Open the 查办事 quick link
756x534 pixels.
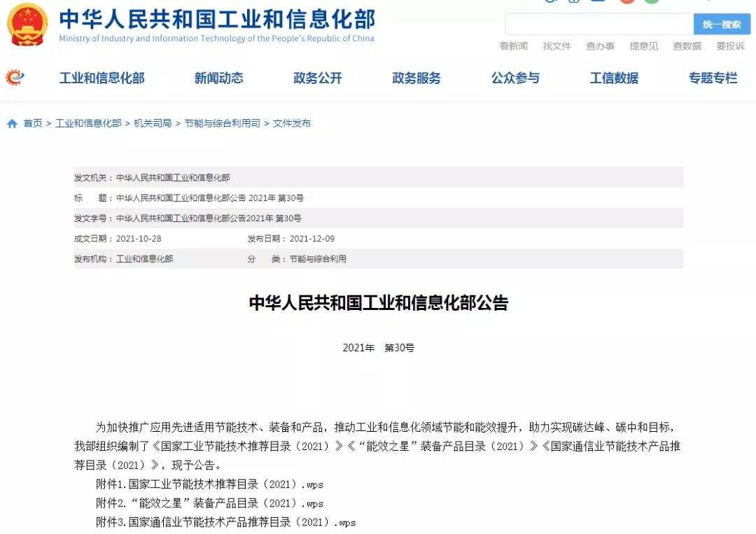tap(600, 46)
